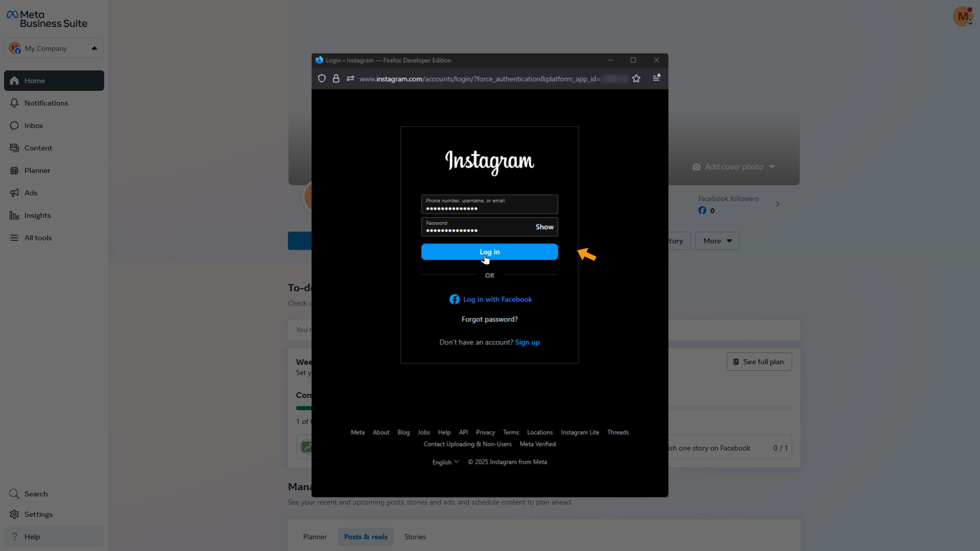Click the Settings gear icon in sidebar

14,514
